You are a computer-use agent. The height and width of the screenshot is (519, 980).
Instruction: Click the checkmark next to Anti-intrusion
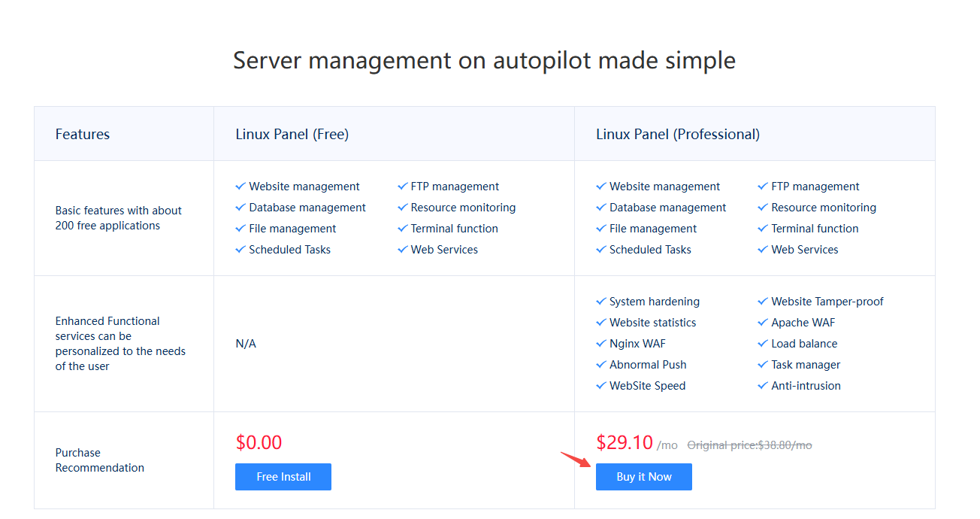pyautogui.click(x=763, y=386)
